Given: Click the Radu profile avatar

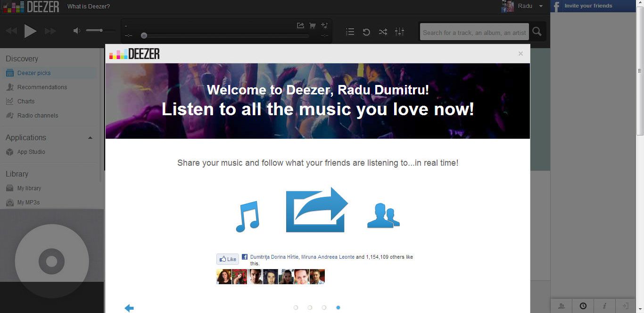Looking at the screenshot, I should [507, 6].
